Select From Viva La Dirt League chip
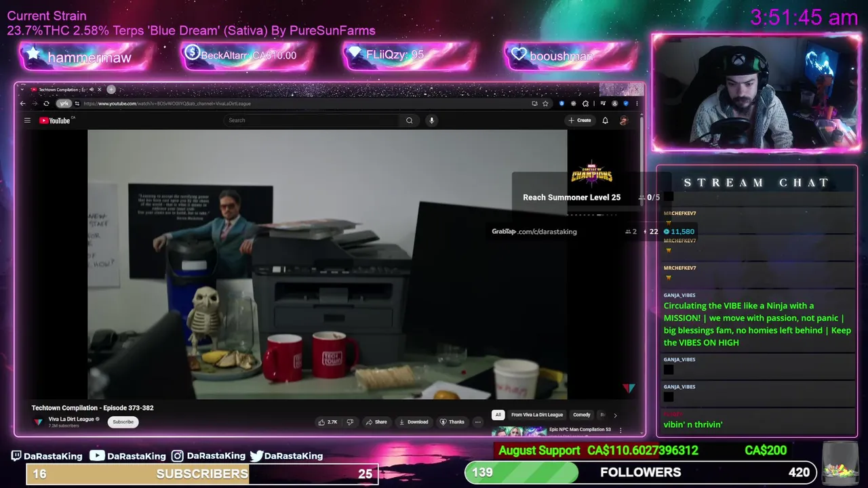The width and height of the screenshot is (868, 488). coord(537,415)
